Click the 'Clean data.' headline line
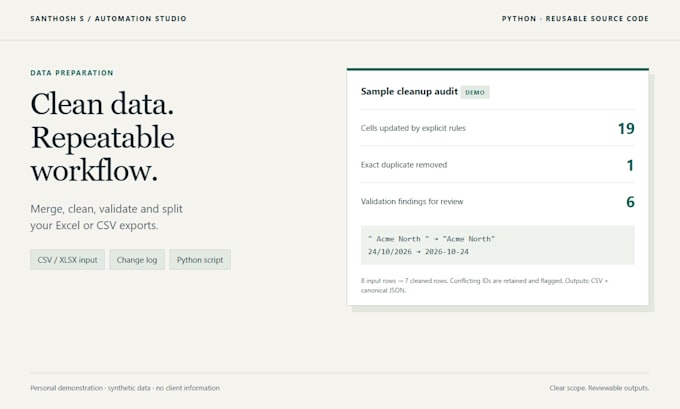 [x=102, y=104]
